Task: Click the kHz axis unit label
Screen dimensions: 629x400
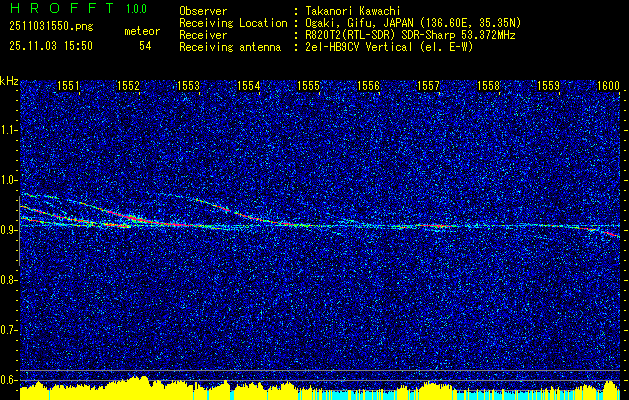Action: click(9, 80)
